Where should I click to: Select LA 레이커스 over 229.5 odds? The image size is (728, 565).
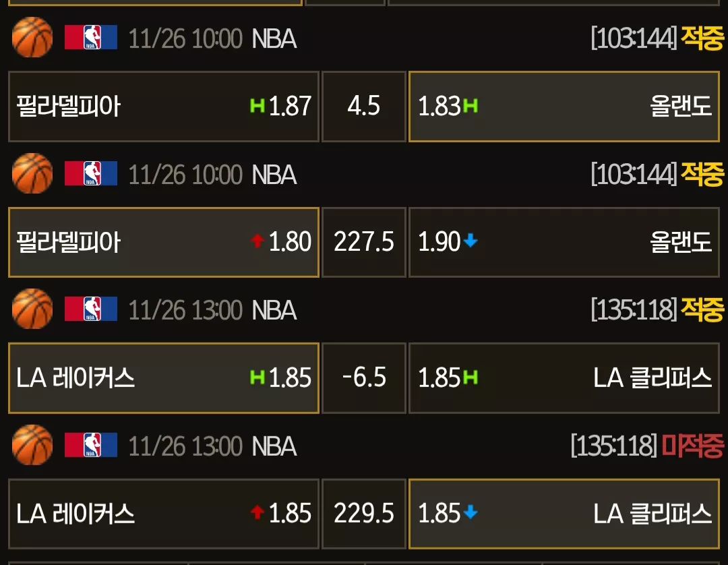pyautogui.click(x=164, y=514)
